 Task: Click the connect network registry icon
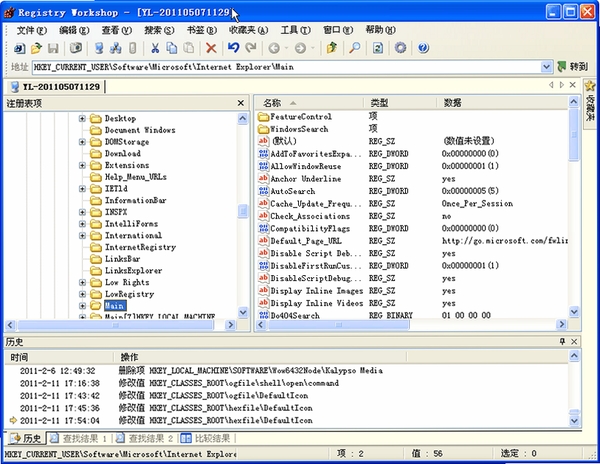coord(116,48)
